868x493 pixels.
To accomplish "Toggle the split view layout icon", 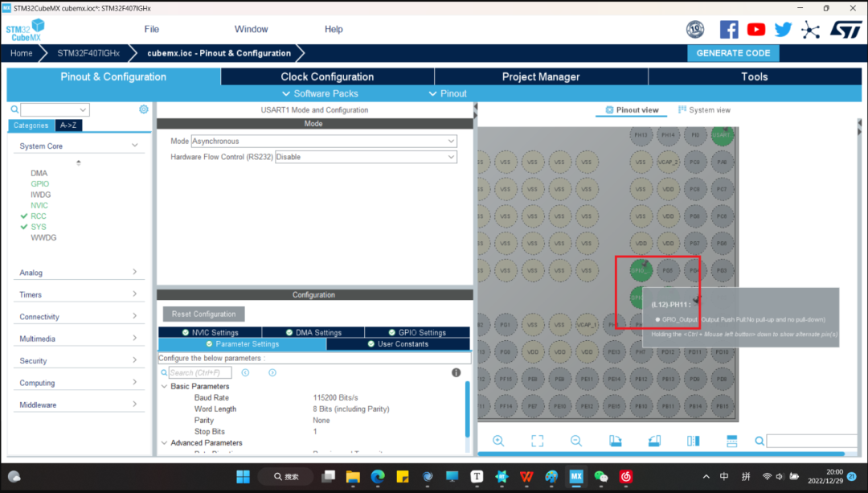I will point(693,441).
